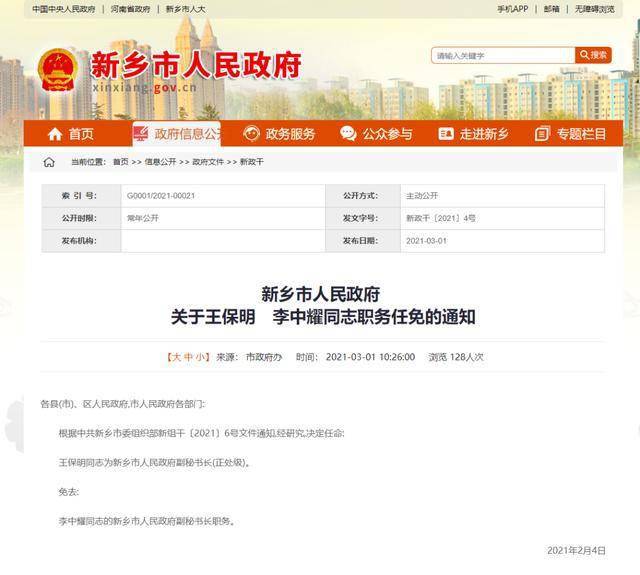
Task: Open the 河南省政府 top link
Action: coord(130,9)
